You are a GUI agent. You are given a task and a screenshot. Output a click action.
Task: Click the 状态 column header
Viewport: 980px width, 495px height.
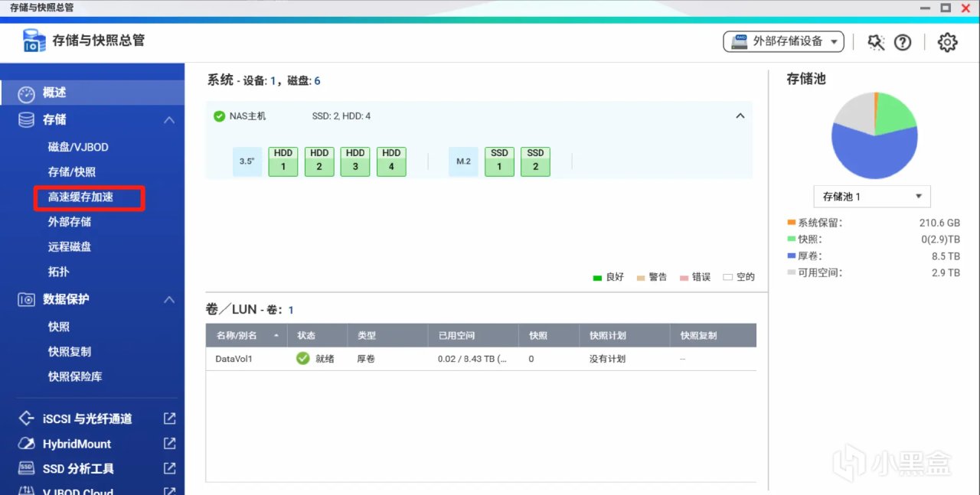click(317, 335)
